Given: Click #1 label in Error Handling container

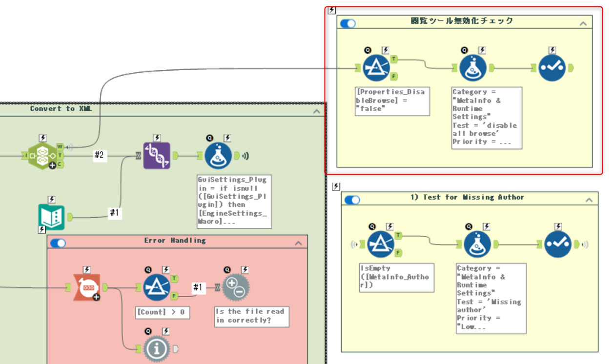Looking at the screenshot, I should coord(197,287).
